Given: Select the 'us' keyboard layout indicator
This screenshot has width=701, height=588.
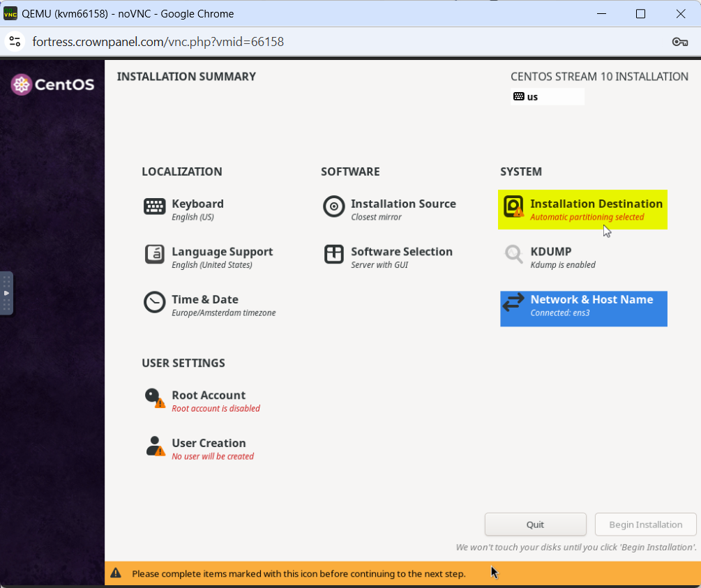Looking at the screenshot, I should 548,96.
